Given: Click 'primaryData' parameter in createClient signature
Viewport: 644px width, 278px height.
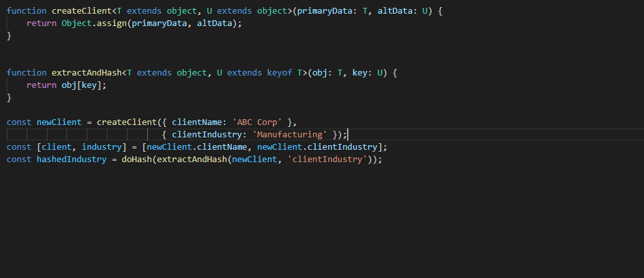Looking at the screenshot, I should [x=325, y=11].
